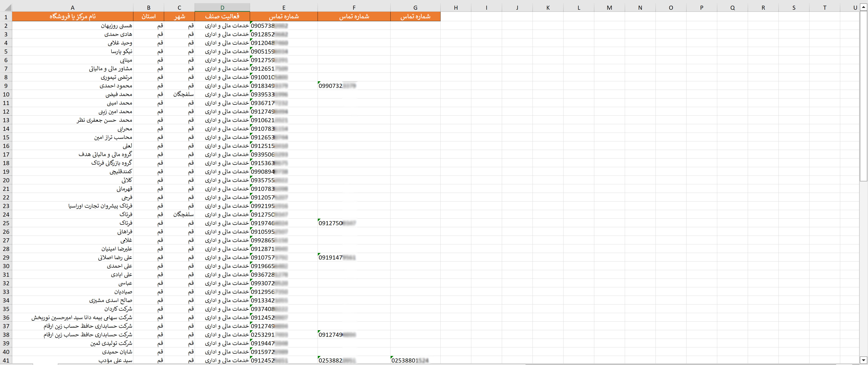Image resolution: width=868 pixels, height=365 pixels.
Task: Select phone cell starting 0253291 in row 38
Action: click(284, 335)
